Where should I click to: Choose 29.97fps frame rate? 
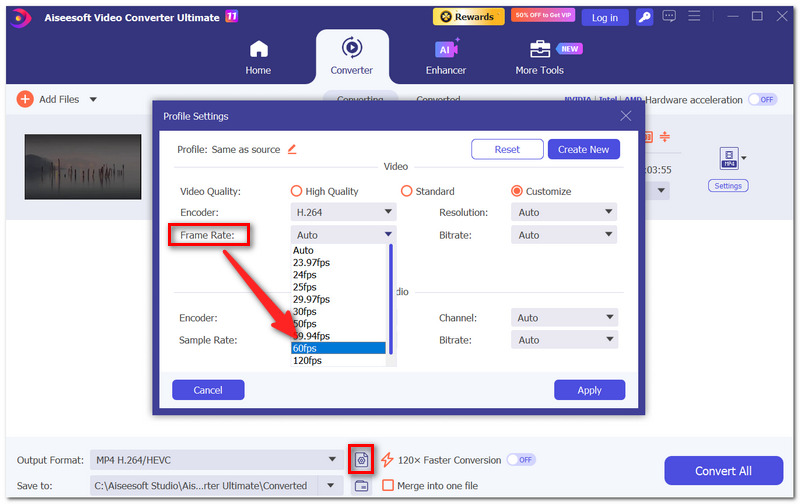339,299
